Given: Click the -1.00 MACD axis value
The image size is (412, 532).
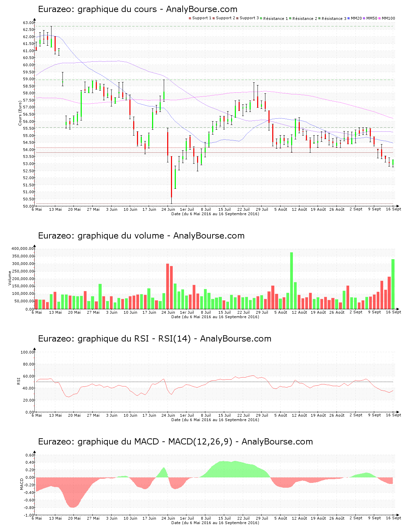Looking at the screenshot, I should coord(30,515).
